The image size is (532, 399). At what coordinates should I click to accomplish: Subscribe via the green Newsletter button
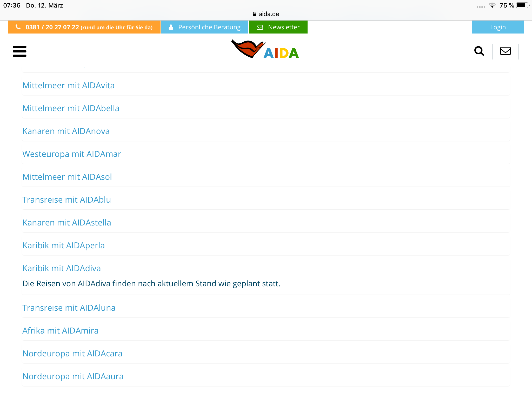(x=278, y=27)
